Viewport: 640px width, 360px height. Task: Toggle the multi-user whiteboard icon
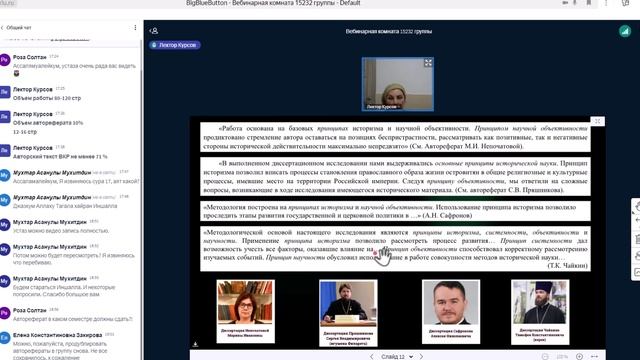click(637, 256)
